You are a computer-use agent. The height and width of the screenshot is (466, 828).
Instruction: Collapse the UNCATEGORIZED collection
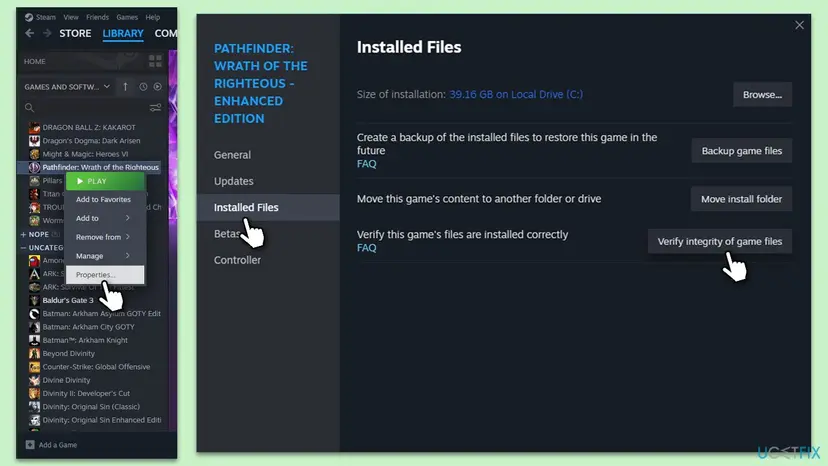(23, 248)
